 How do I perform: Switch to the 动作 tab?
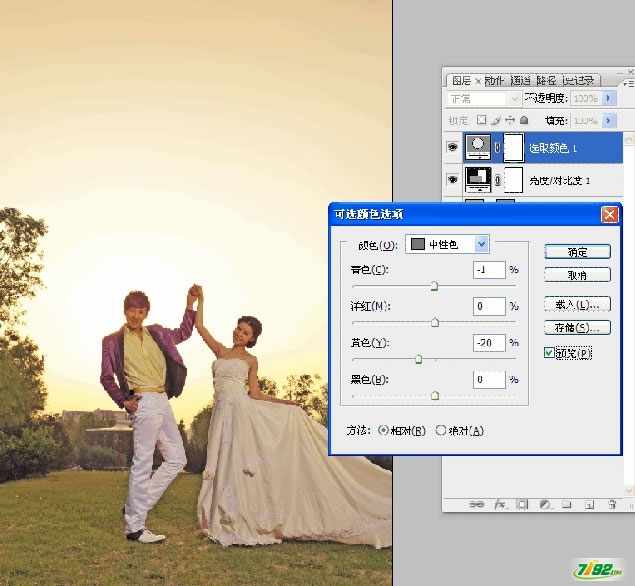pyautogui.click(x=494, y=81)
